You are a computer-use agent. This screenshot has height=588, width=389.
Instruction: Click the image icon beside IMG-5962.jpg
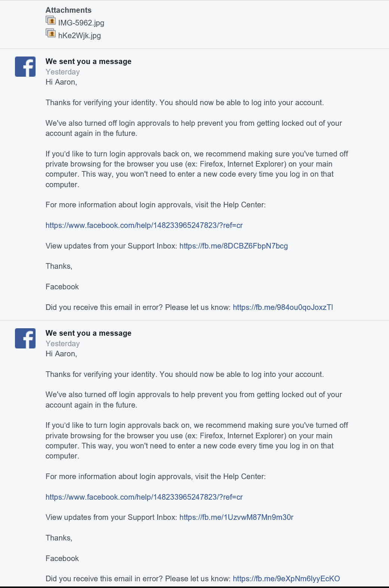pyautogui.click(x=50, y=20)
